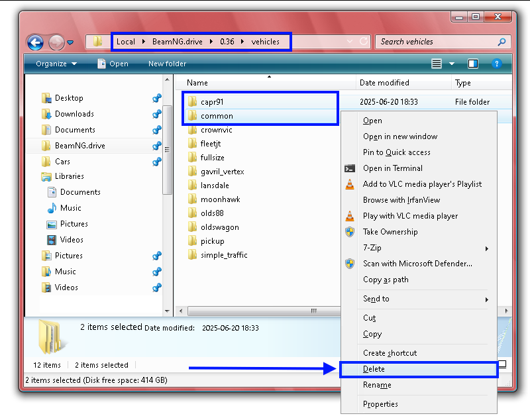Screen dimensions: 530x420
Task: Select the common folder
Action: [217, 116]
